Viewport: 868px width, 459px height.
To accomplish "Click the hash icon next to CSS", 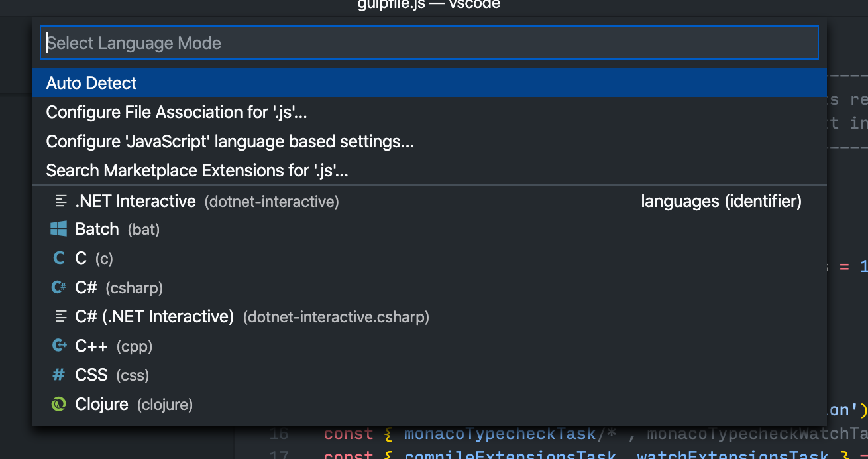I will click(x=58, y=375).
